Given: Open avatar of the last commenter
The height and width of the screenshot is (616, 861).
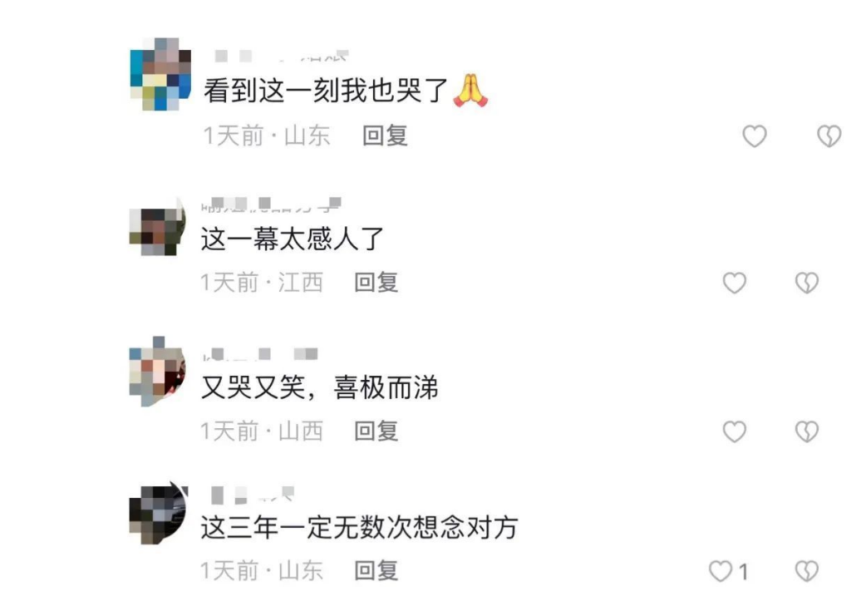Looking at the screenshot, I should (159, 513).
